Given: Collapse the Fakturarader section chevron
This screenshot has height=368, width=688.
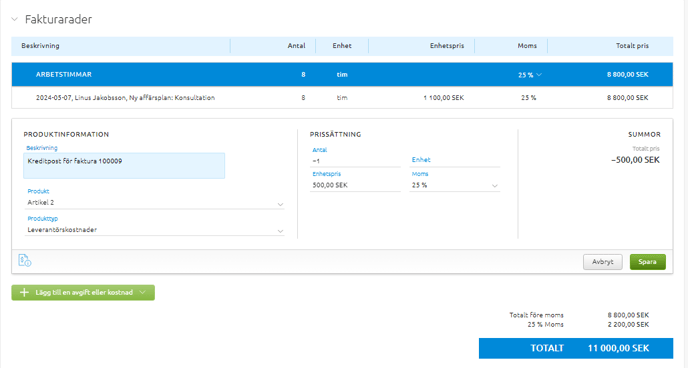Looking at the screenshot, I should tap(14, 19).
